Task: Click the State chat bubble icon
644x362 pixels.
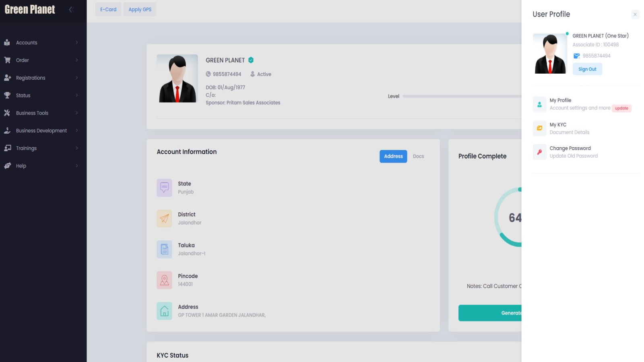Action: (164, 187)
